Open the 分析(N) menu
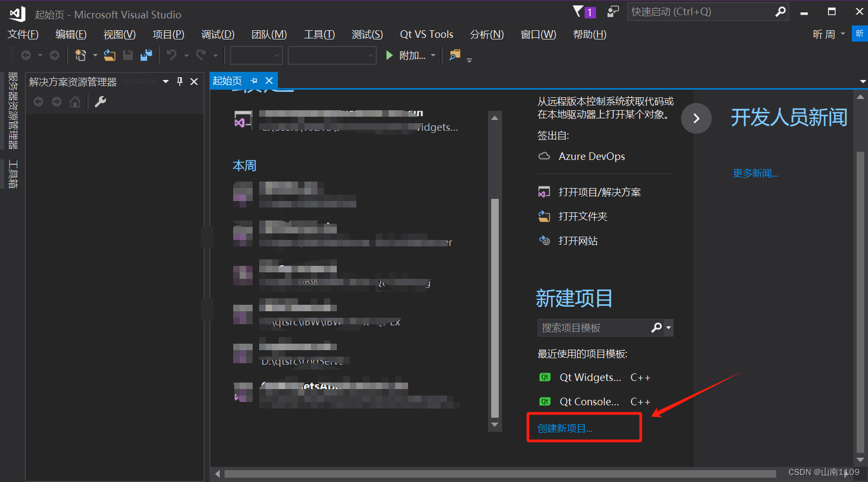868x482 pixels. coord(487,34)
